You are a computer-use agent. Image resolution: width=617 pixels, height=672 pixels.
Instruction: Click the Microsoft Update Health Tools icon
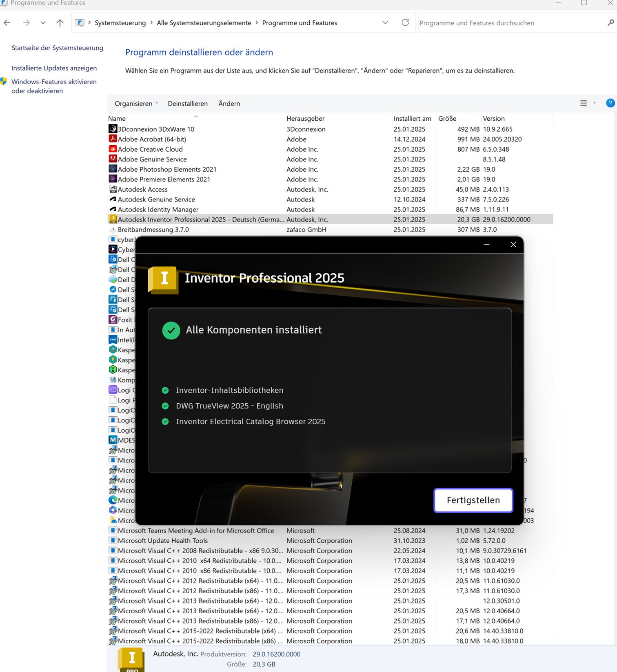(113, 540)
